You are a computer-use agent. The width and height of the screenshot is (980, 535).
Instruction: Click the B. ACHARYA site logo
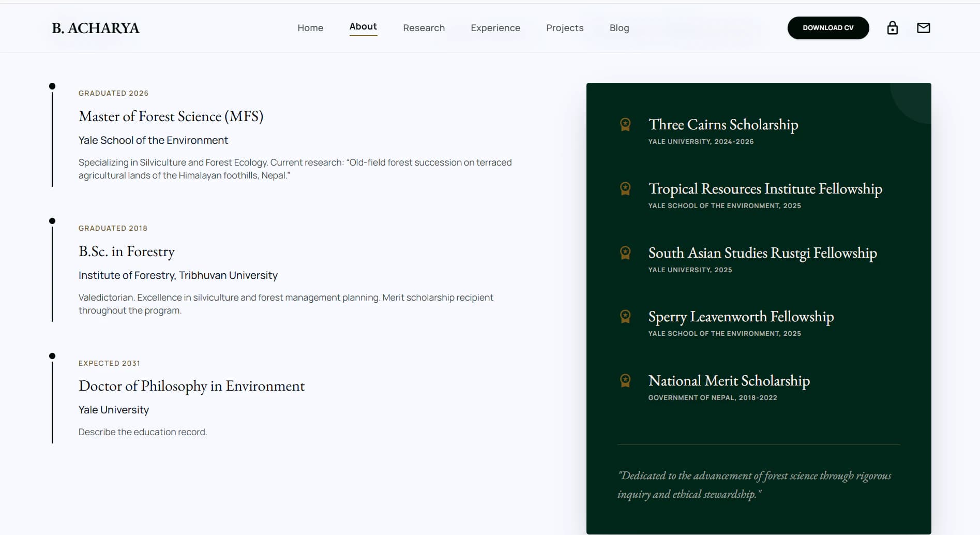point(96,28)
